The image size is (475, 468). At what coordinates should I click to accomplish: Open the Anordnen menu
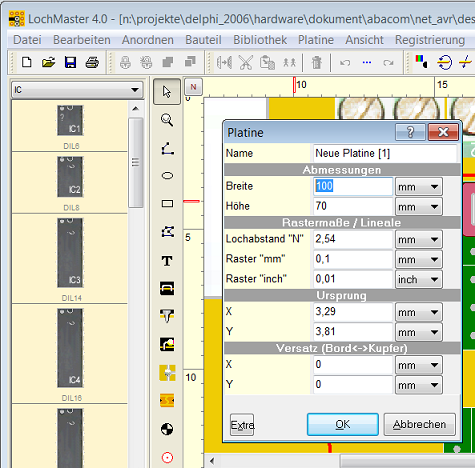148,40
